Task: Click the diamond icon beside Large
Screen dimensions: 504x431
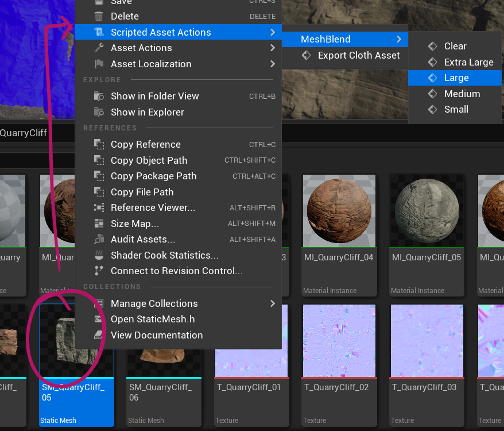Action: click(x=433, y=78)
